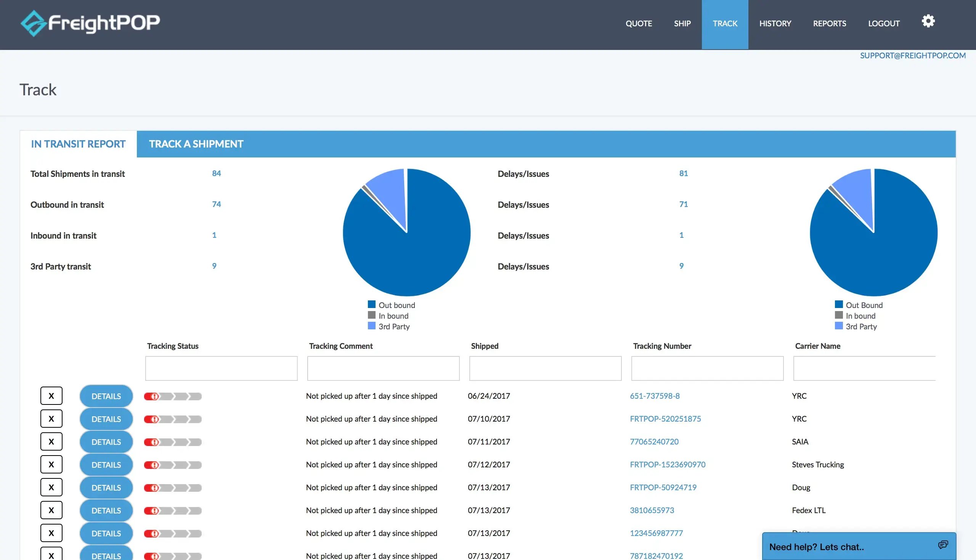
Task: Sort by the Carrier Name column header
Action: click(817, 346)
